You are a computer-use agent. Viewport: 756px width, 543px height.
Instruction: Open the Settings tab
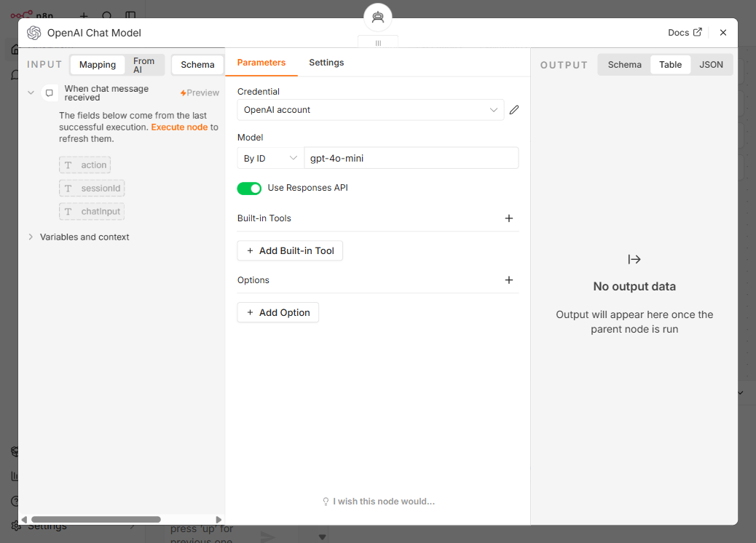click(326, 63)
